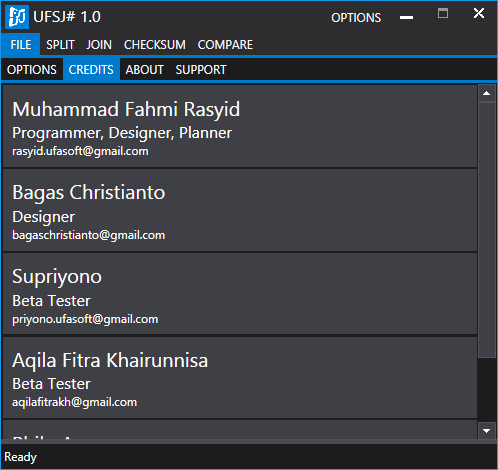
Task: Open the SUPPORT sub-tab
Action: click(x=201, y=70)
